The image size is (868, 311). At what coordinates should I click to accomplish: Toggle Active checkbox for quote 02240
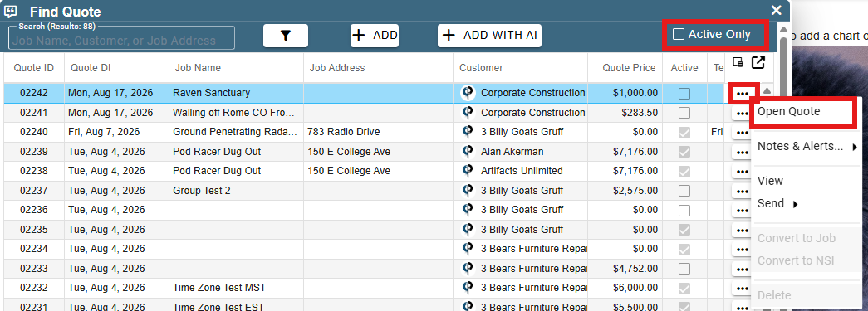click(684, 132)
